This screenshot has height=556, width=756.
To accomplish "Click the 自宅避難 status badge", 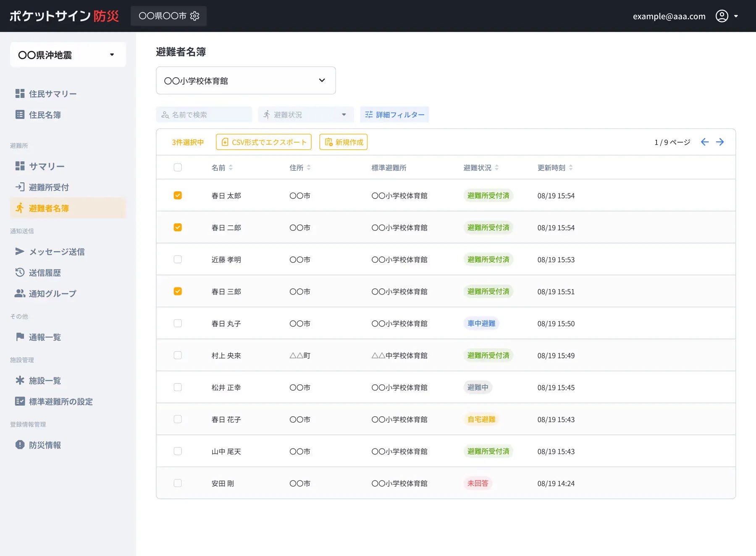I will pyautogui.click(x=481, y=419).
